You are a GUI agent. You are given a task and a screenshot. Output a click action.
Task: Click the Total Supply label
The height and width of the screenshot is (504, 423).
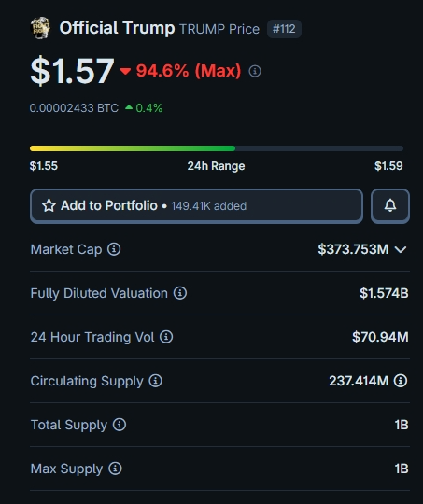click(x=69, y=425)
